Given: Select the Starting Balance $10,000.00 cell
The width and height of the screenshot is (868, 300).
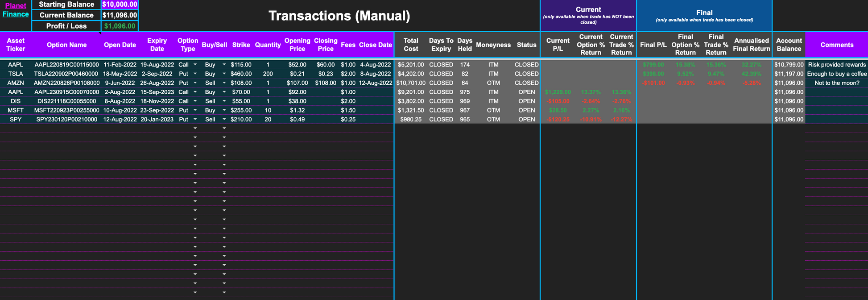Looking at the screenshot, I should [x=120, y=4].
